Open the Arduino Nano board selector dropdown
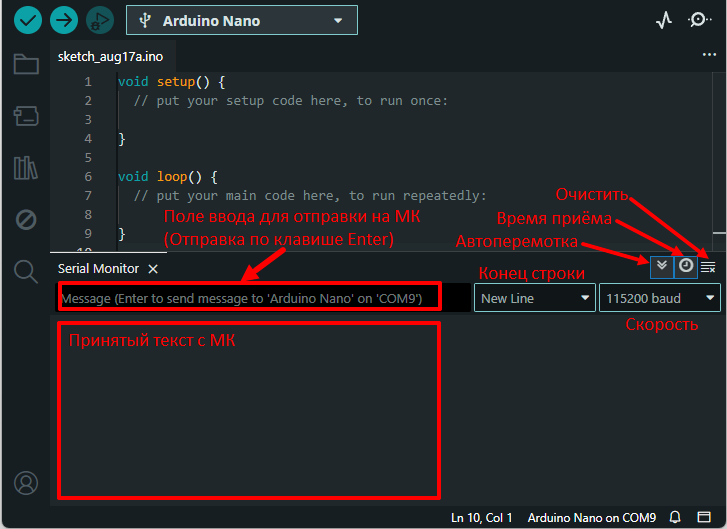The image size is (727, 529). point(242,20)
